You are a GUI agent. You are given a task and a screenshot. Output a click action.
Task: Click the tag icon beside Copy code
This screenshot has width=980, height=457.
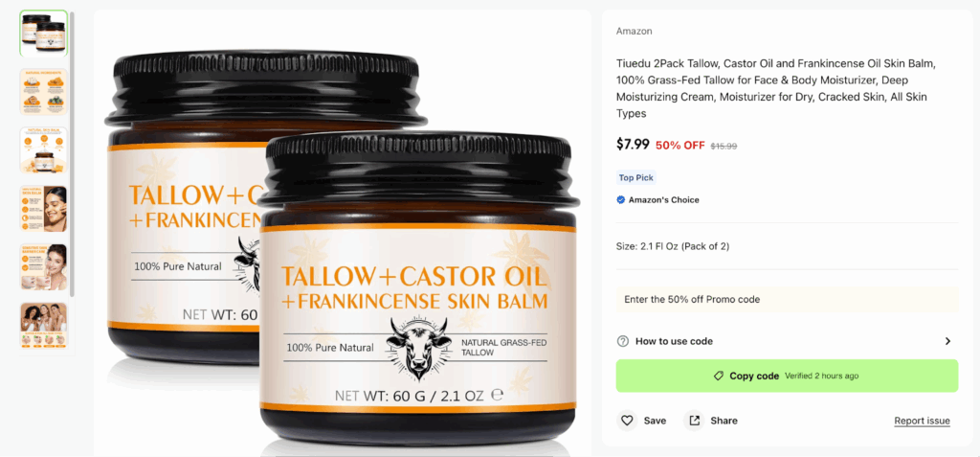point(719,377)
